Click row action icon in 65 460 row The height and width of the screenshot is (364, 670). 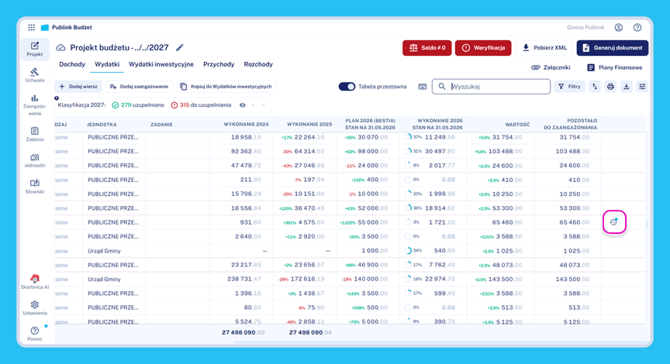614,222
